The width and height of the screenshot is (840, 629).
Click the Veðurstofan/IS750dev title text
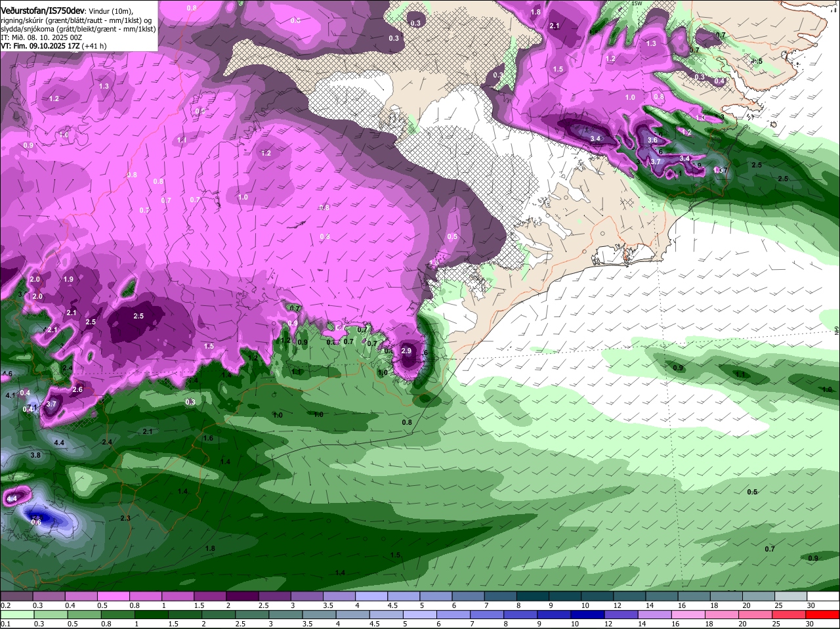click(43, 11)
